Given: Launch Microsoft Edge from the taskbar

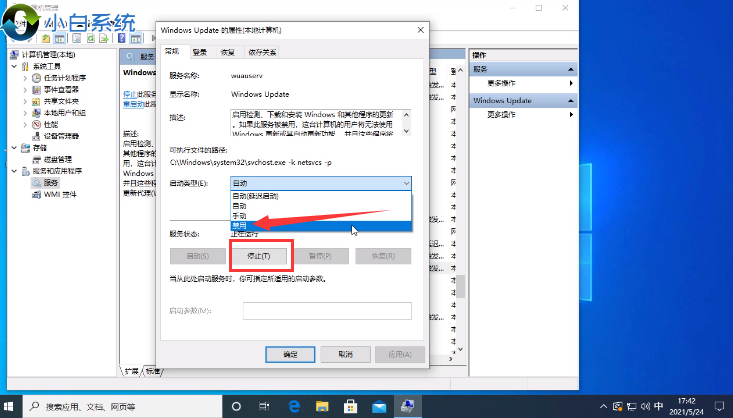Looking at the screenshot, I should coord(294,406).
